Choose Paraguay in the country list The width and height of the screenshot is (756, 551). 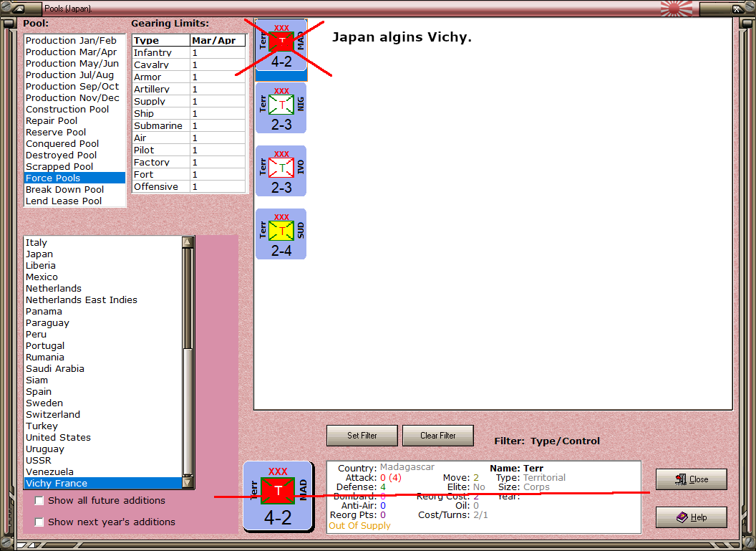pyautogui.click(x=103, y=322)
